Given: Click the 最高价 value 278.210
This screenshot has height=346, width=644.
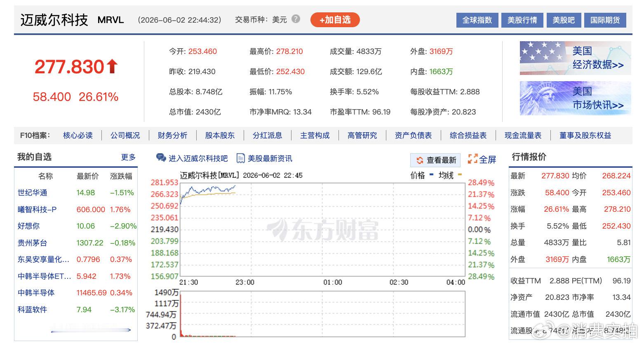Looking at the screenshot, I should pyautogui.click(x=289, y=51).
